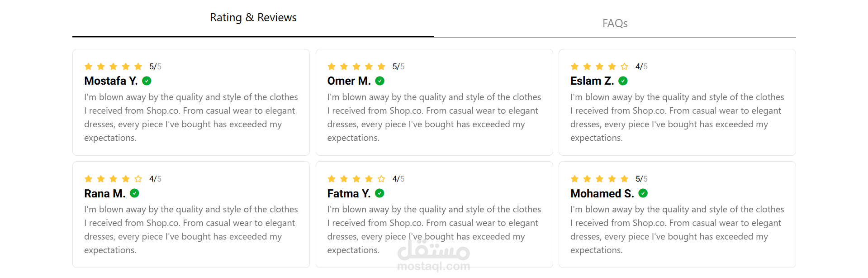Click outlined fifth star in Rana M. review
Viewport: 868px width, 278px height.
(x=138, y=179)
